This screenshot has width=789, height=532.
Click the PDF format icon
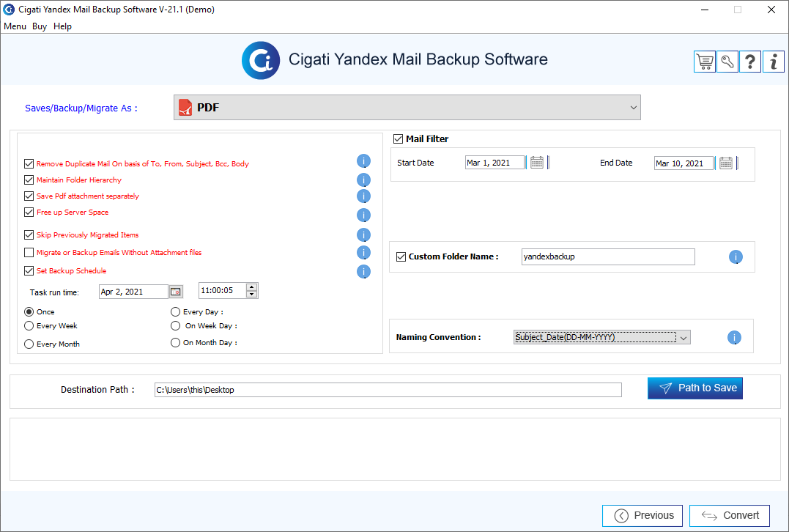tap(185, 107)
